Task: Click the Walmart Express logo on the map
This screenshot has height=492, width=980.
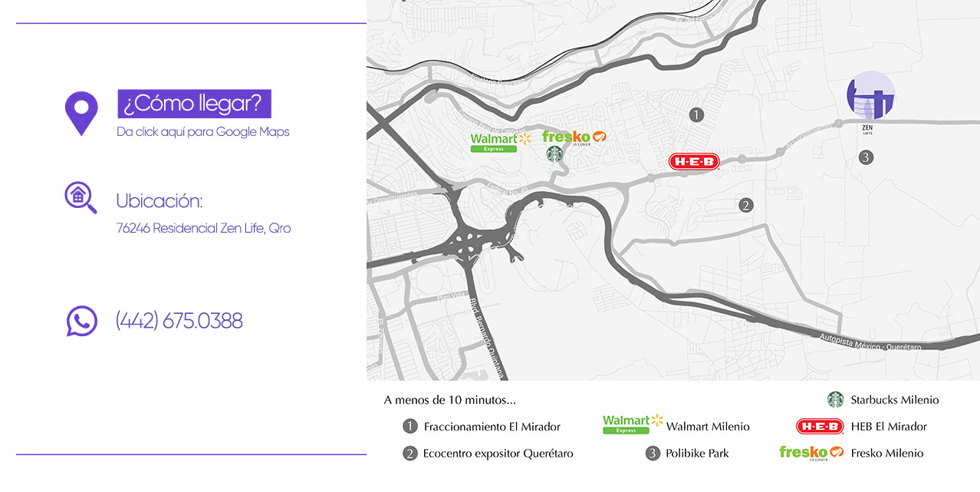Action: [501, 142]
